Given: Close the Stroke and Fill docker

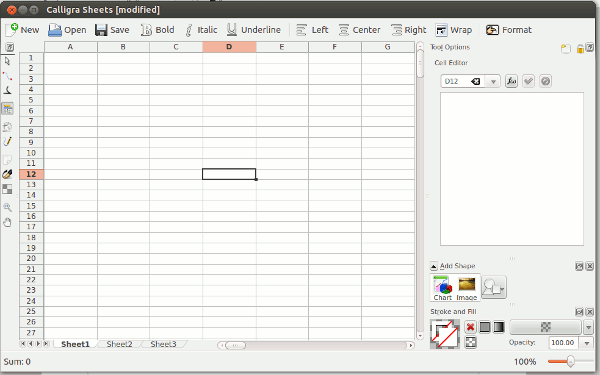Looking at the screenshot, I should point(590,312).
